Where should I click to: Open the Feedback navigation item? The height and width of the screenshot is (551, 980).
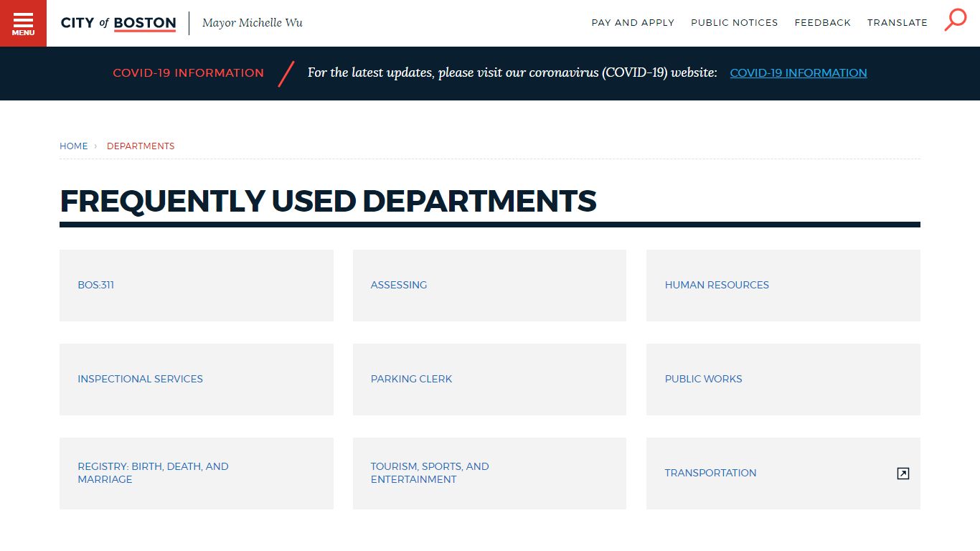[822, 23]
